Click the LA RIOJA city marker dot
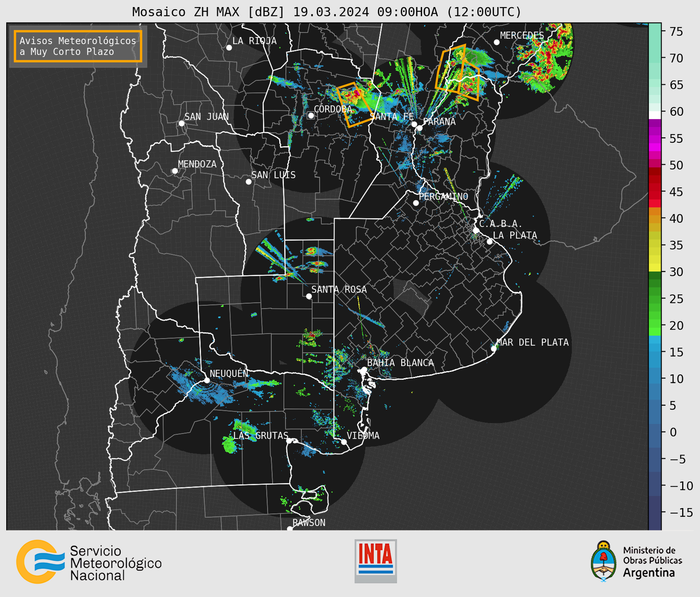 click(229, 48)
